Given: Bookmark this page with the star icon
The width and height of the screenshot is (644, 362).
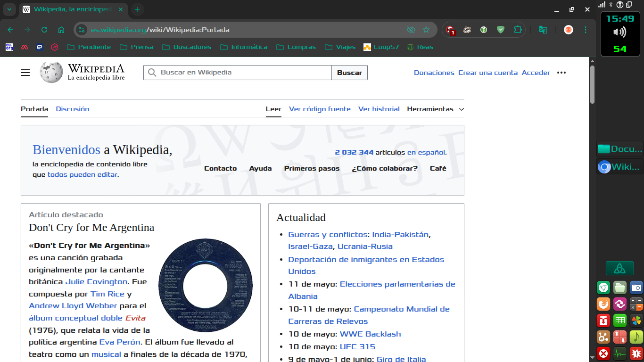Looking at the screenshot, I should pos(426,30).
